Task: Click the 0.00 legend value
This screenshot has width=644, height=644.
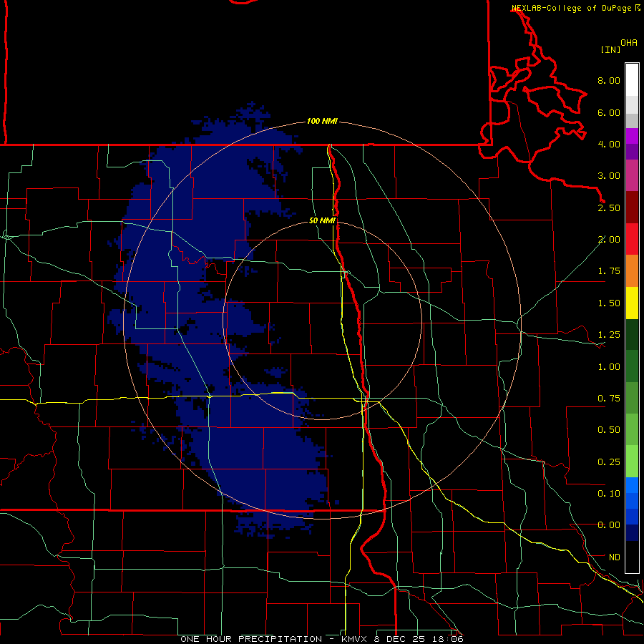Action: point(609,525)
